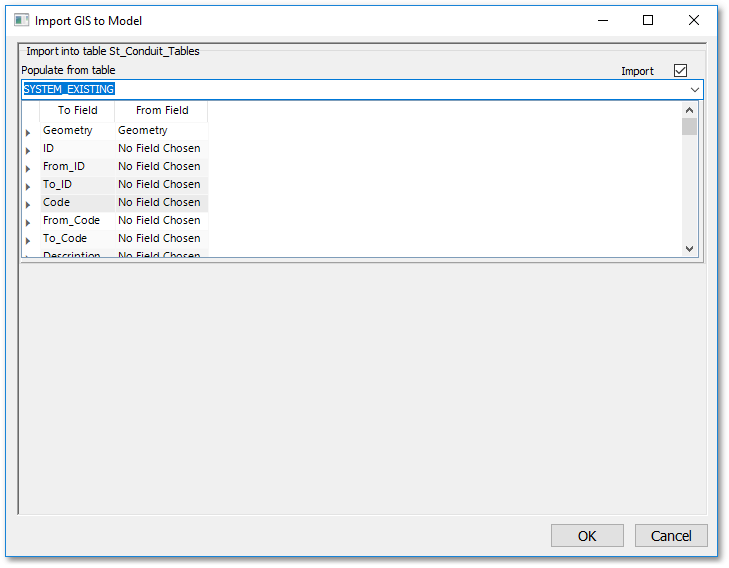Select the Geometry To Field cell
Screen dimensions: 729x568
[x=78, y=131]
